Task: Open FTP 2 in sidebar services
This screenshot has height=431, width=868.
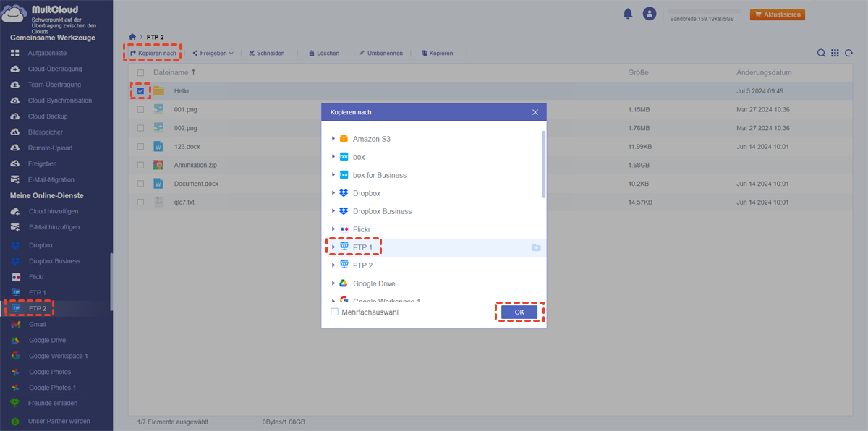Action: tap(38, 309)
